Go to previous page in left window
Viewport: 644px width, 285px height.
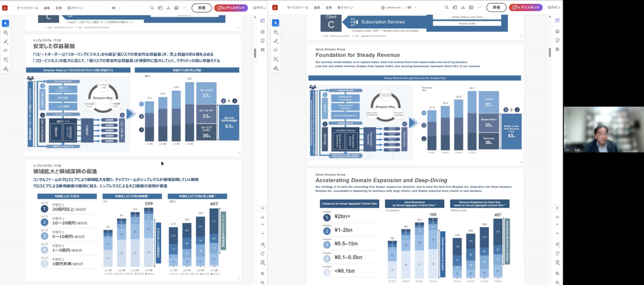[262, 225]
